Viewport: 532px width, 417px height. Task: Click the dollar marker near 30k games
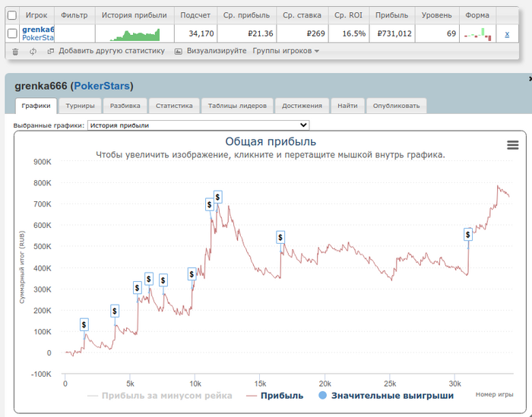click(x=468, y=234)
